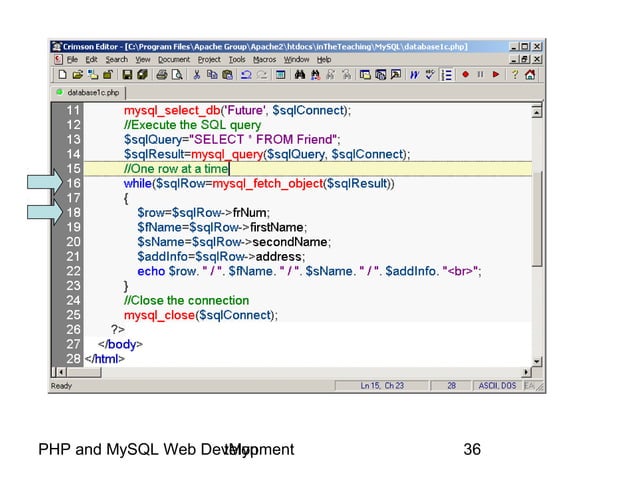Select the database1c.php document tab
Screen dimensions: 638x478
(92, 92)
